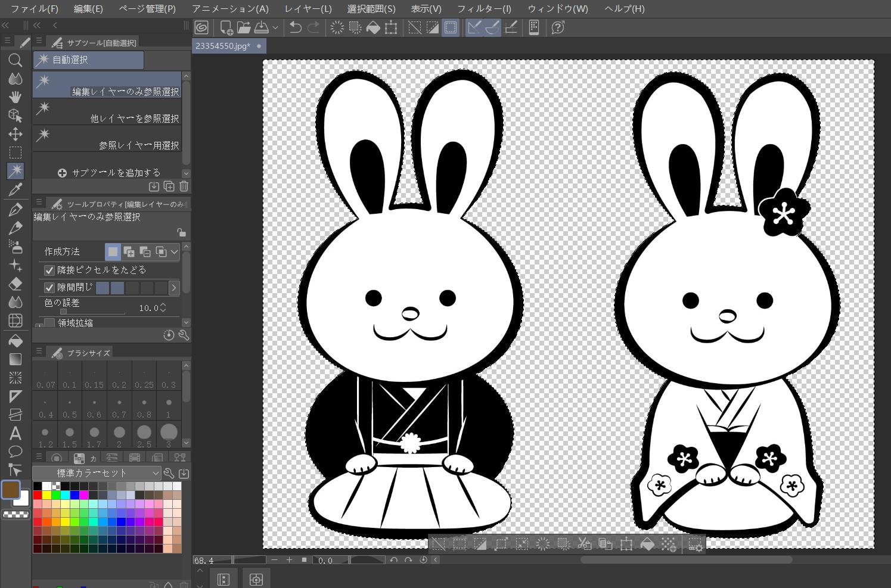
Task: Select the Rectangle marquee selection tool
Action: (15, 153)
